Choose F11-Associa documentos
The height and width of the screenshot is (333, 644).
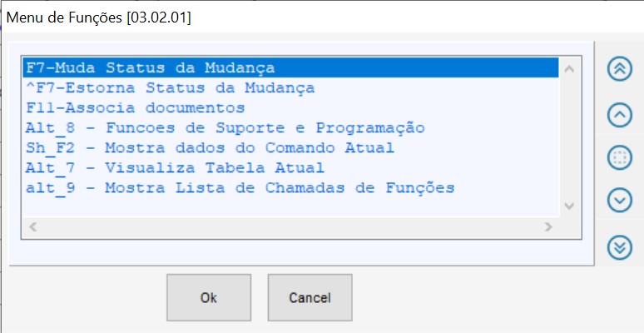[x=135, y=107]
